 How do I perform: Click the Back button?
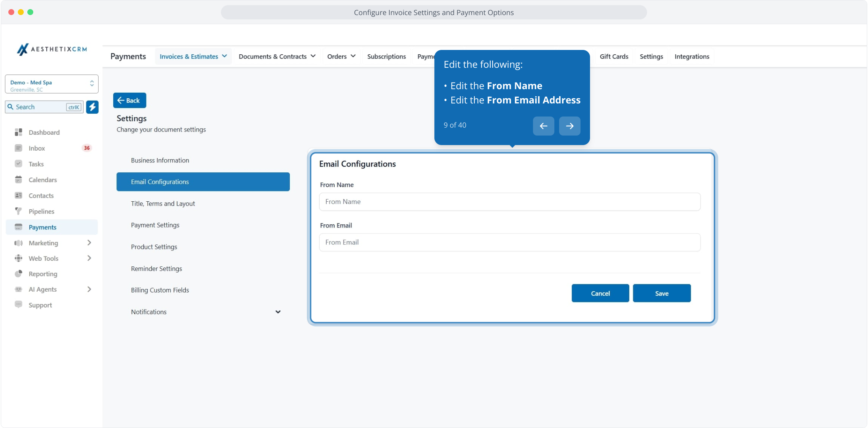[x=129, y=101]
